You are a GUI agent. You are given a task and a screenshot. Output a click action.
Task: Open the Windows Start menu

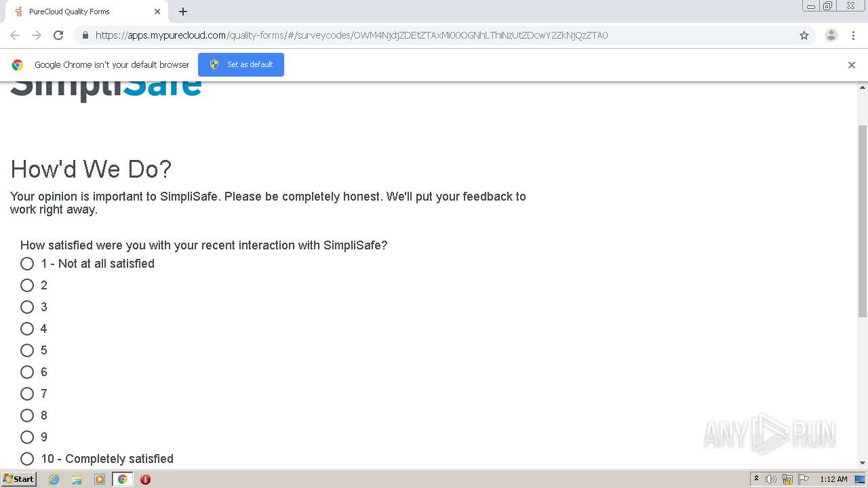coord(19,479)
